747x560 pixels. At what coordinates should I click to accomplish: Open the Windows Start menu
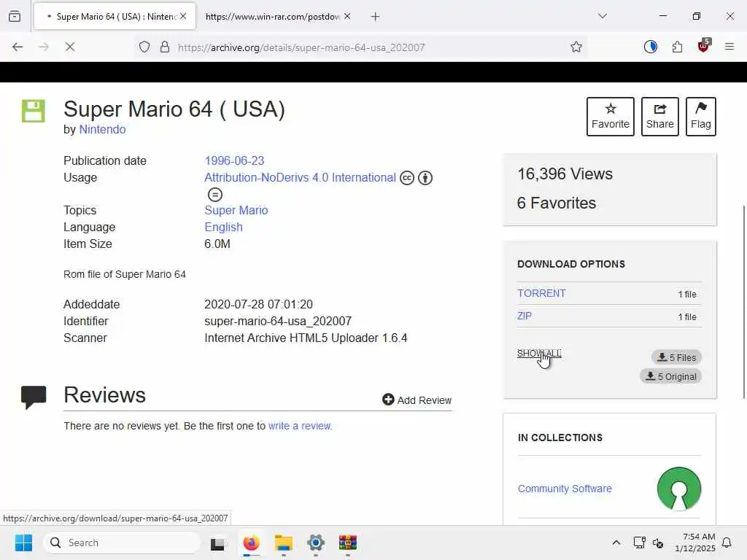(x=23, y=542)
